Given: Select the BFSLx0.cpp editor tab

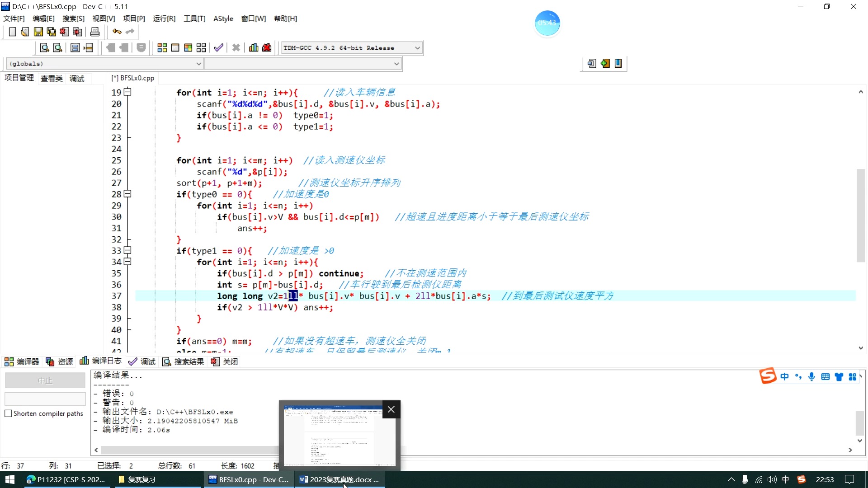Looking at the screenshot, I should (133, 78).
